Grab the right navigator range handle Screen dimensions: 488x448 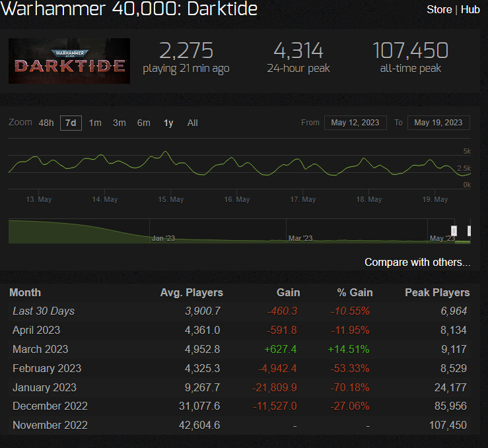point(469,231)
